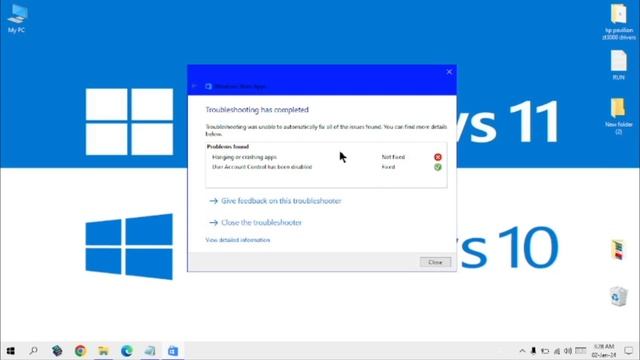Launch Google Chrome from taskbar
Image resolution: width=640 pixels, height=360 pixels.
click(x=80, y=351)
